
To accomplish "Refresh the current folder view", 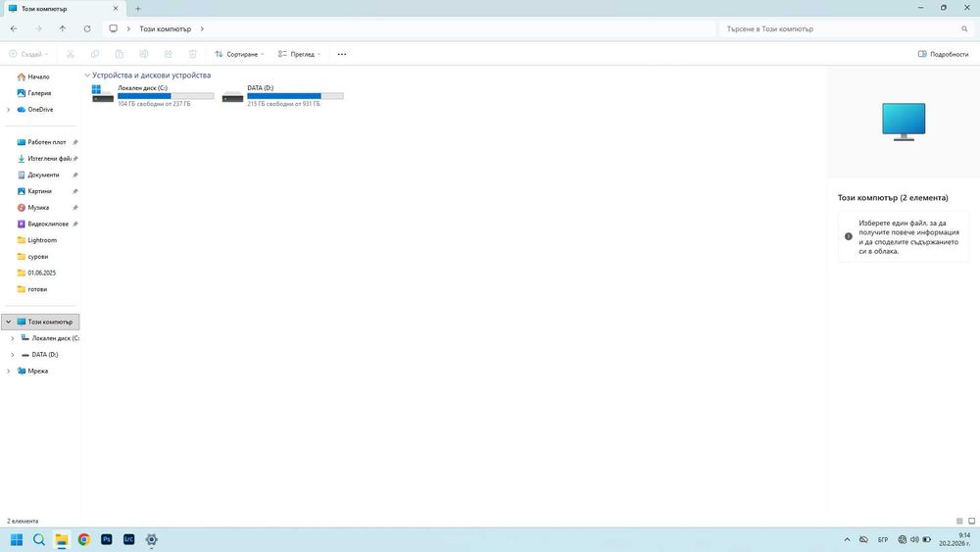I will (x=87, y=28).
